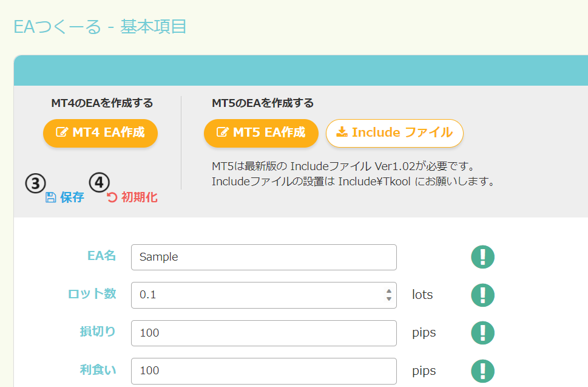Focus the 利食い pips input field

pos(263,371)
